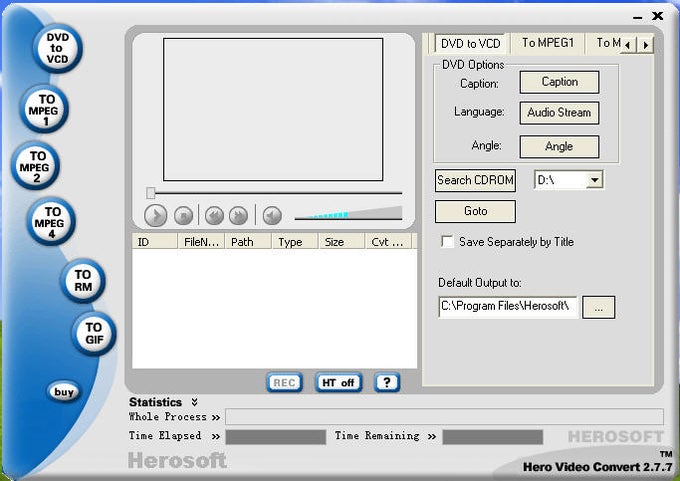Start playback with the play button
This screenshot has width=680, height=481.
pyautogui.click(x=155, y=215)
